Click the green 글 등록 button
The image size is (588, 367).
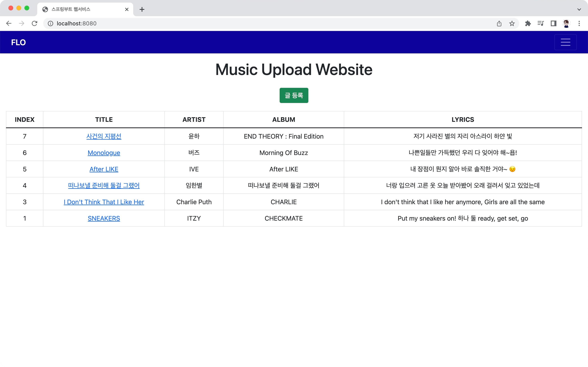pos(294,95)
